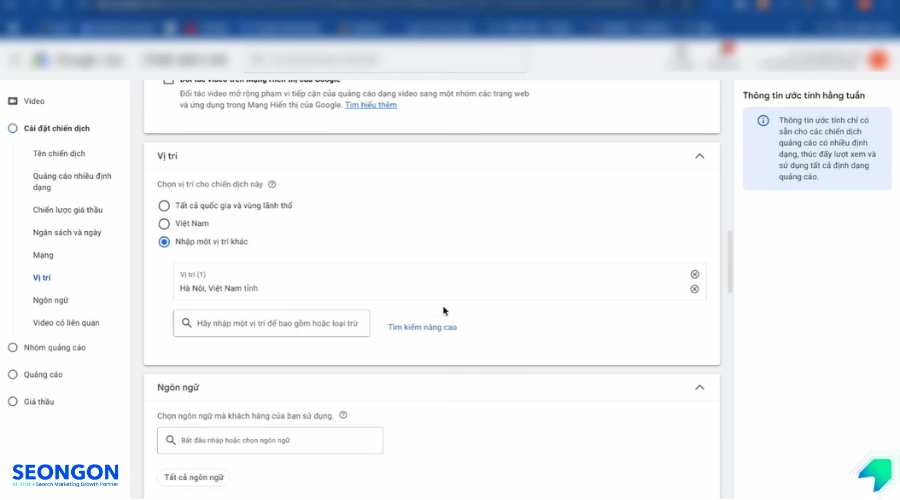Click the Hà Nội, Việt Nam tỉnh entry
The image size is (900, 500).
click(219, 288)
